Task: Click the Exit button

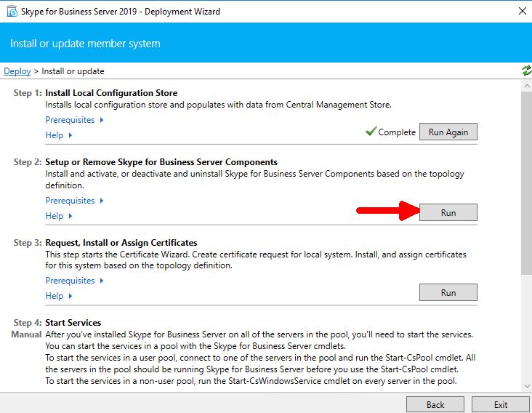Action: (x=501, y=404)
